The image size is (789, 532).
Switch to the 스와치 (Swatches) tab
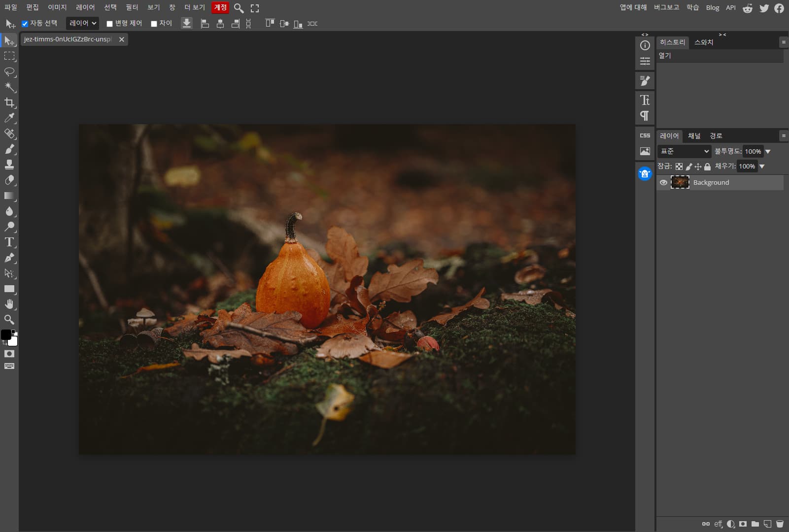704,42
